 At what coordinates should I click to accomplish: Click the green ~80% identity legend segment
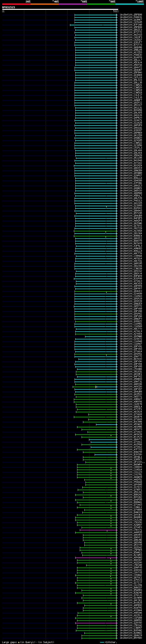click(101, 4)
